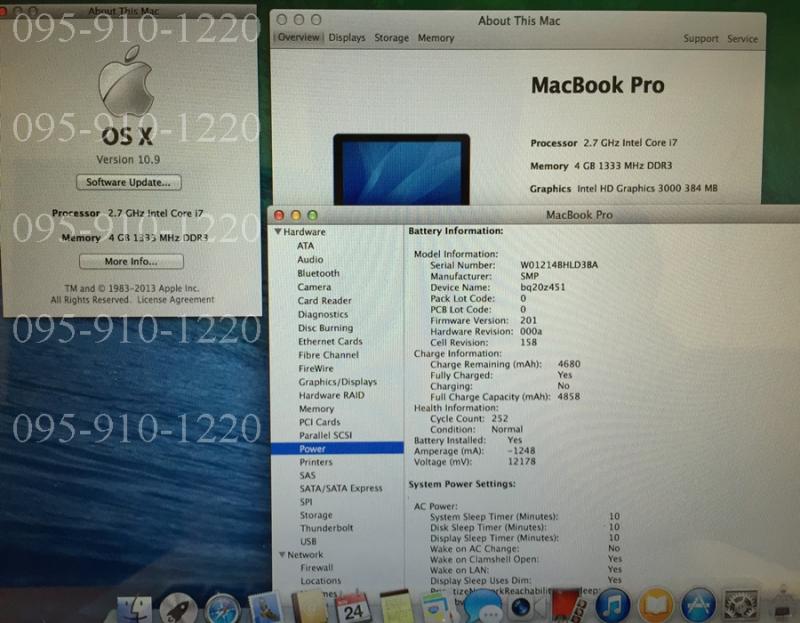The height and width of the screenshot is (623, 800).
Task: Open Contacts address book in Dock
Action: [x=309, y=607]
